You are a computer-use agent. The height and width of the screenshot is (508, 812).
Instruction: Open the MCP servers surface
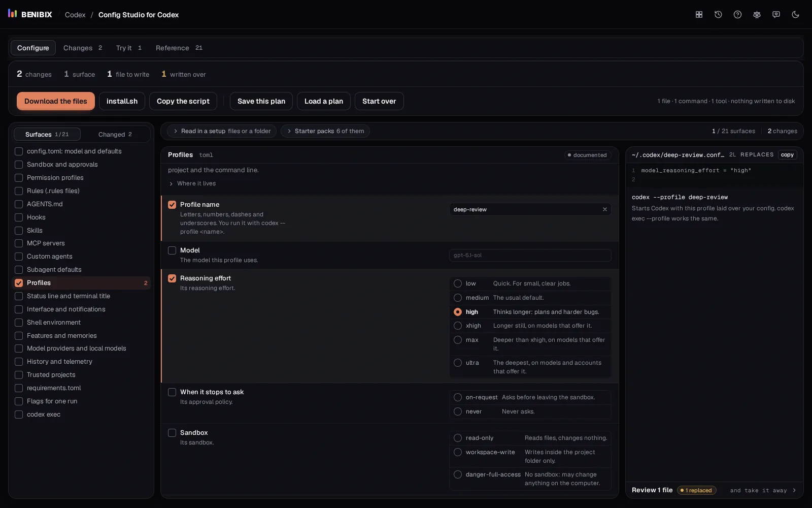[x=81, y=243]
